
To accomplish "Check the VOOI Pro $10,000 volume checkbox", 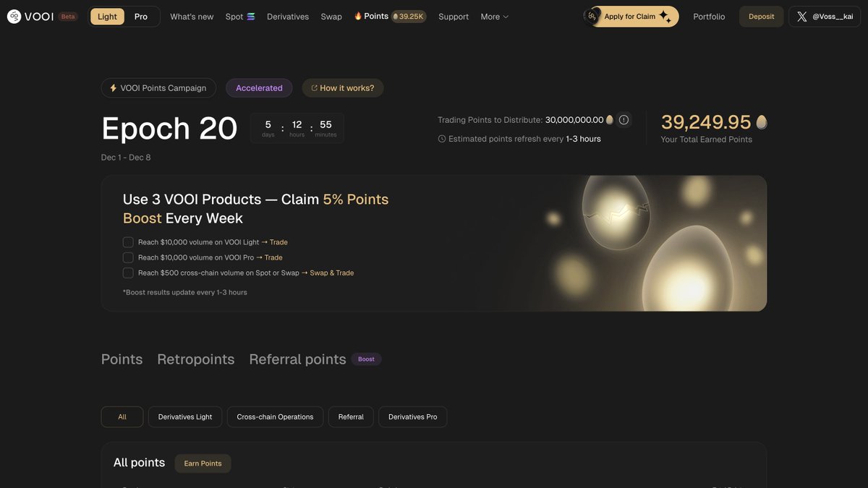I will [128, 257].
